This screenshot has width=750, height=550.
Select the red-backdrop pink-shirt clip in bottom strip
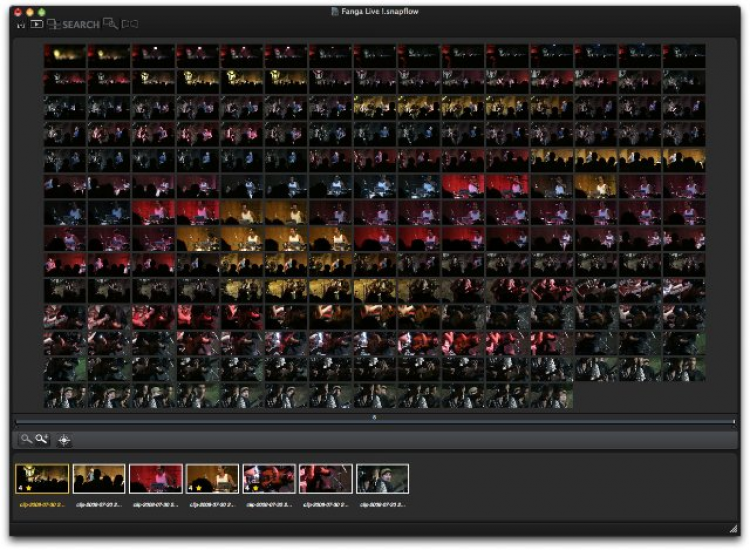[156, 478]
